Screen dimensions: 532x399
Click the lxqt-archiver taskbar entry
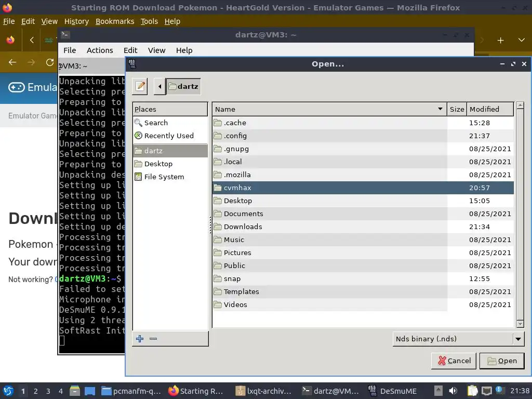tap(263, 391)
